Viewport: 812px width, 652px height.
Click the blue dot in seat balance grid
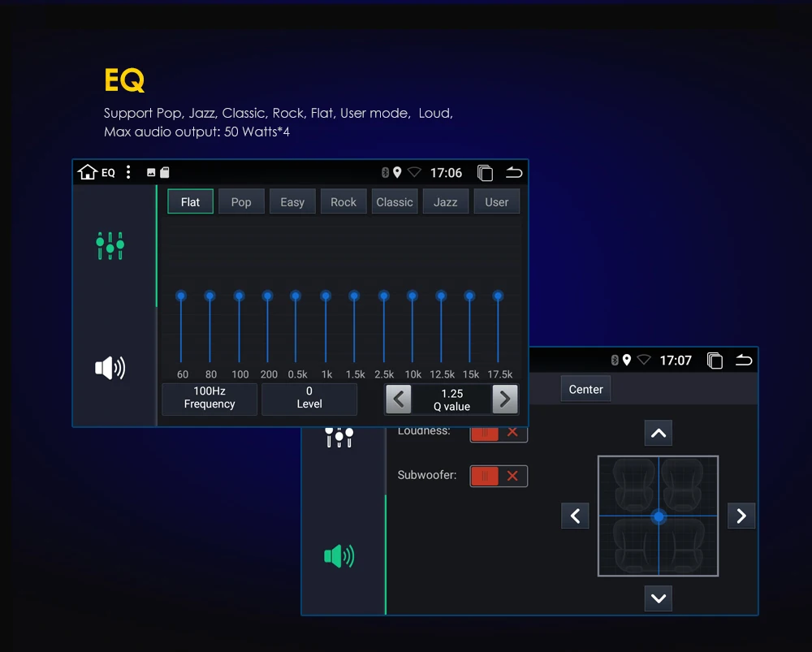[x=659, y=516]
